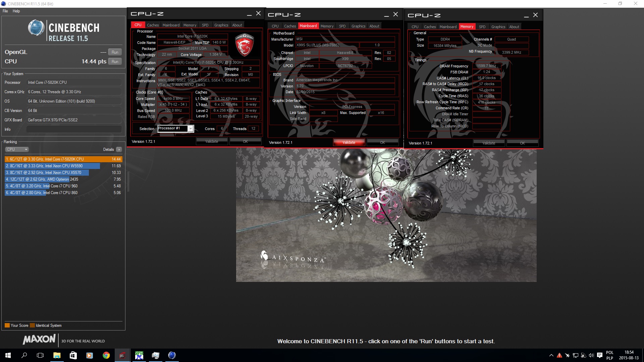Click Maxon logo at bottom
The image size is (644, 362).
[x=39, y=340]
